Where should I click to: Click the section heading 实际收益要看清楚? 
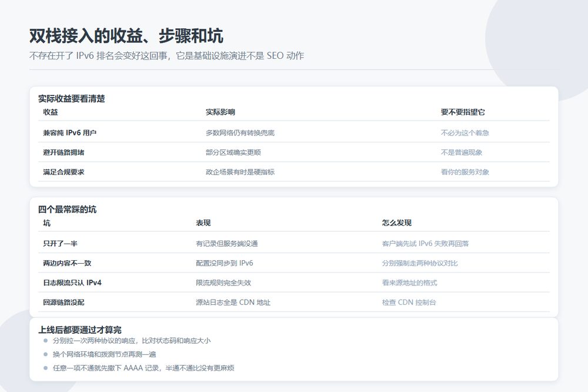click(72, 99)
